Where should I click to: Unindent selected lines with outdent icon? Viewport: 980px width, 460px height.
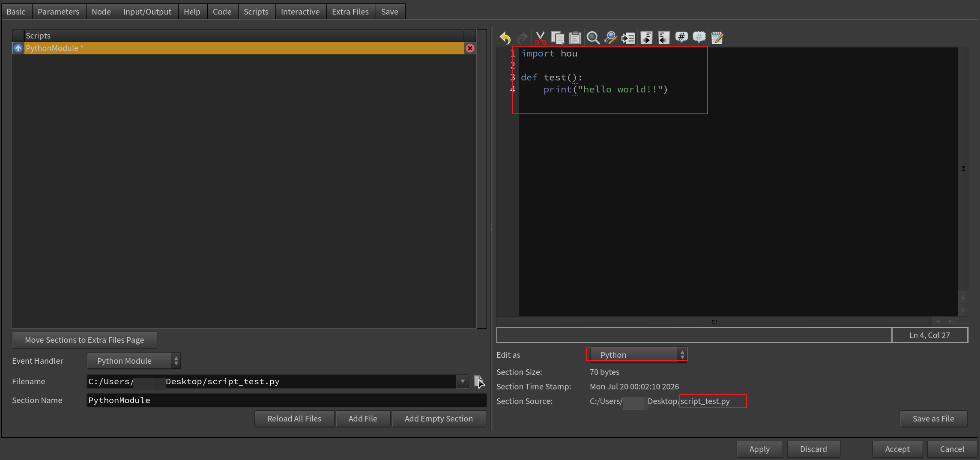664,38
